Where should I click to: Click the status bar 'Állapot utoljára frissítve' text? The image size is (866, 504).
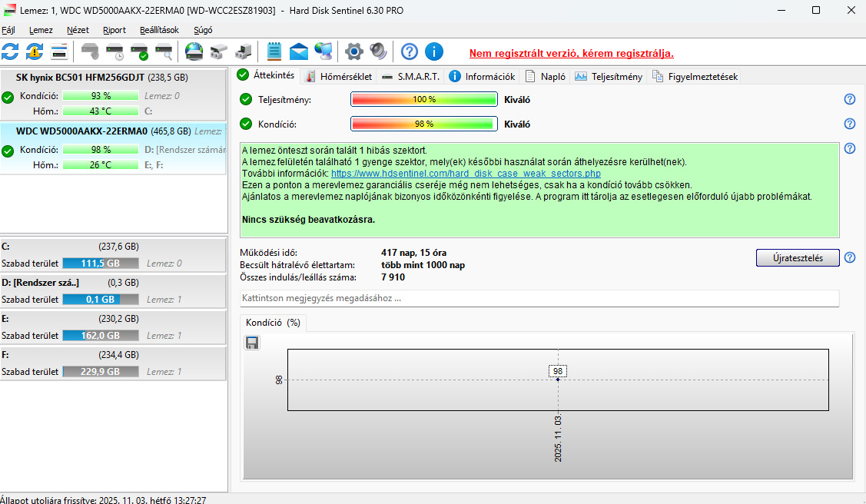pos(103,499)
